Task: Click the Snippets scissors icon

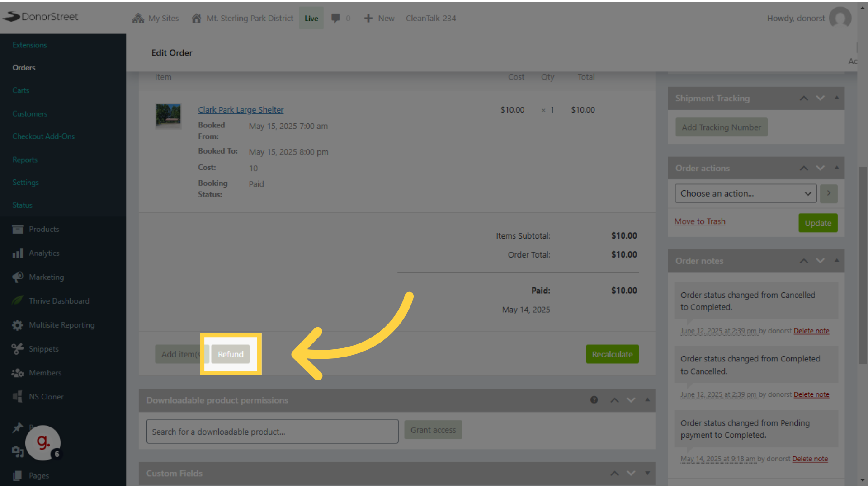Action: tap(18, 349)
